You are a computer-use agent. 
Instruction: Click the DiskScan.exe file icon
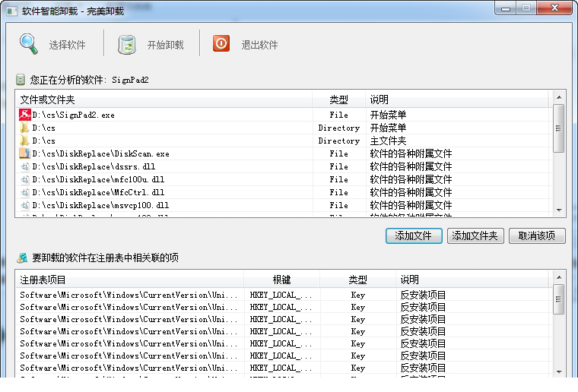point(24,153)
